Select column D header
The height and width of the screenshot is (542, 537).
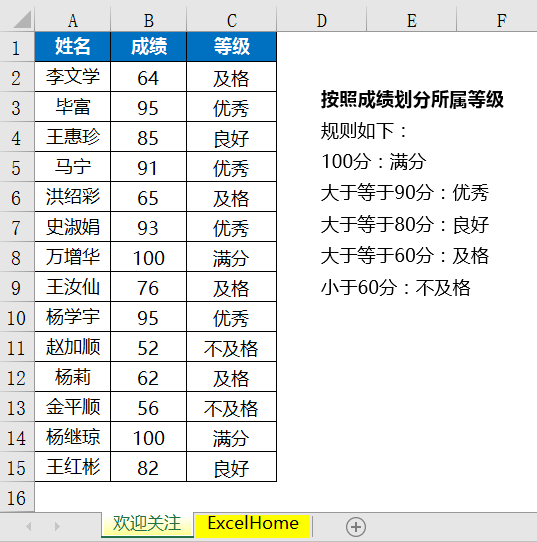(x=321, y=20)
